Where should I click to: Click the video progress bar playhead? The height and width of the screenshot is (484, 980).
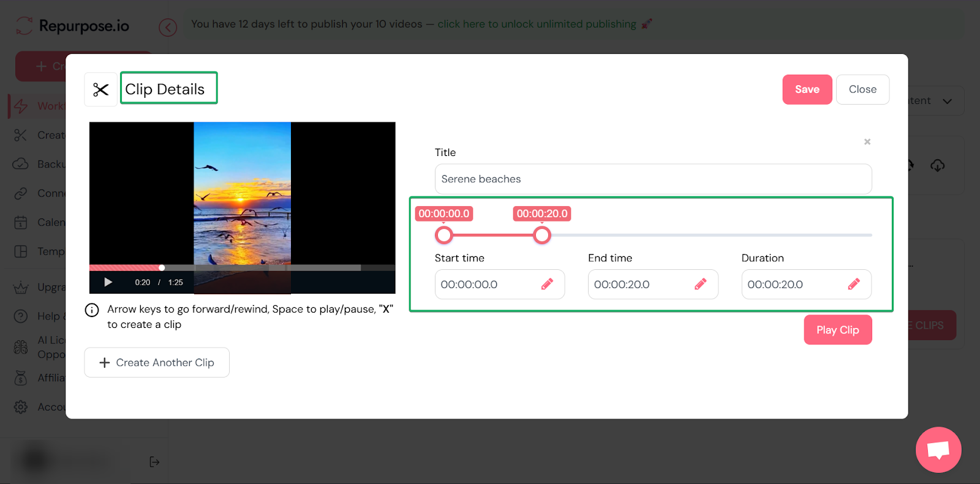click(x=162, y=267)
